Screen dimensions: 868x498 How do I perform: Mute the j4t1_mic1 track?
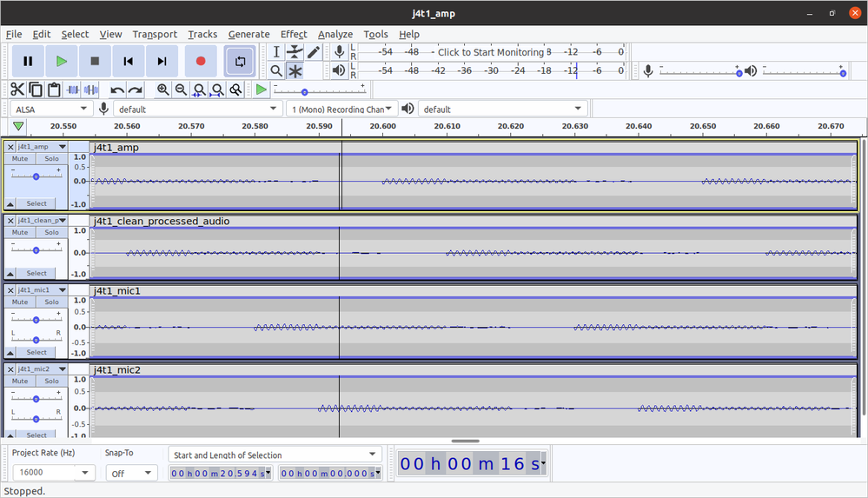click(x=20, y=302)
